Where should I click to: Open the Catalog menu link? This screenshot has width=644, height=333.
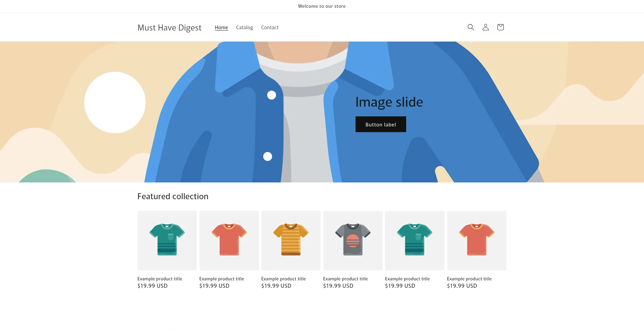click(244, 27)
